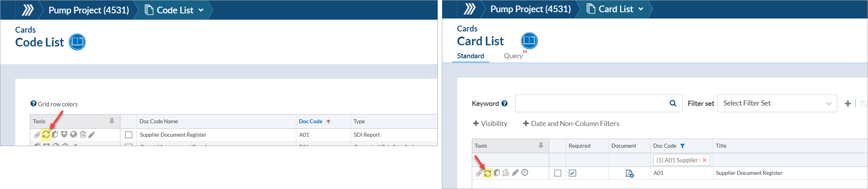Click the globe icon in Code List row
Image resolution: width=868 pixels, height=189 pixels.
(x=74, y=134)
